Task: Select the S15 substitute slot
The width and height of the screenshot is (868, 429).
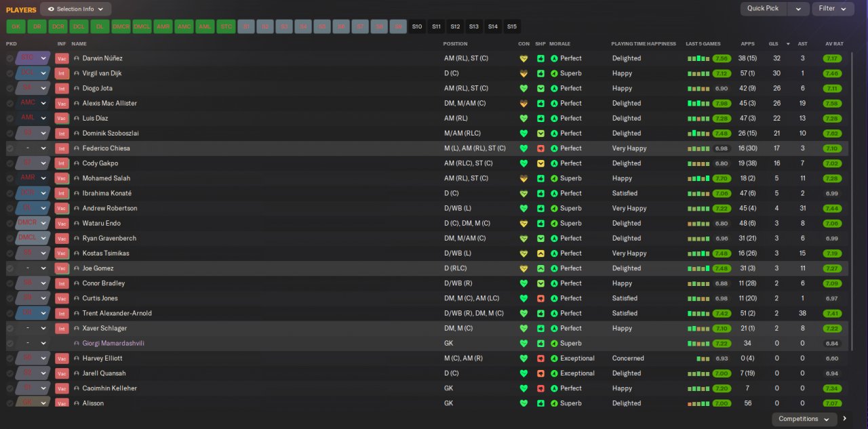Action: point(511,26)
